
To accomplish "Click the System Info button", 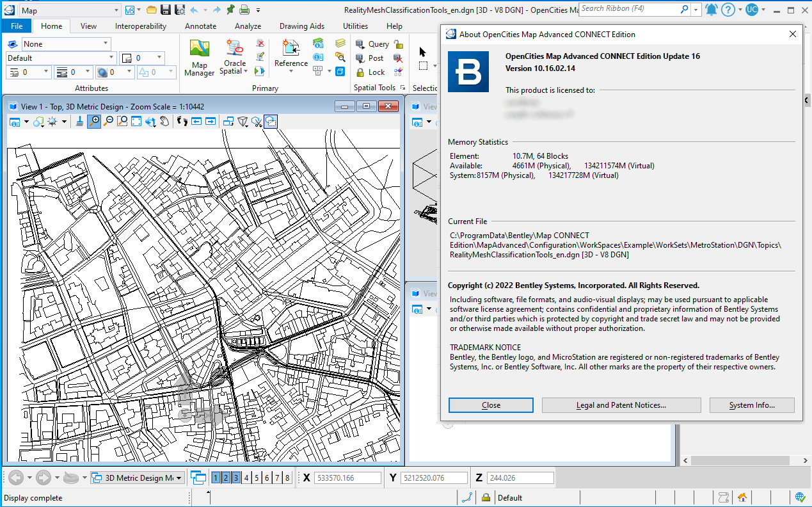I will [x=752, y=405].
